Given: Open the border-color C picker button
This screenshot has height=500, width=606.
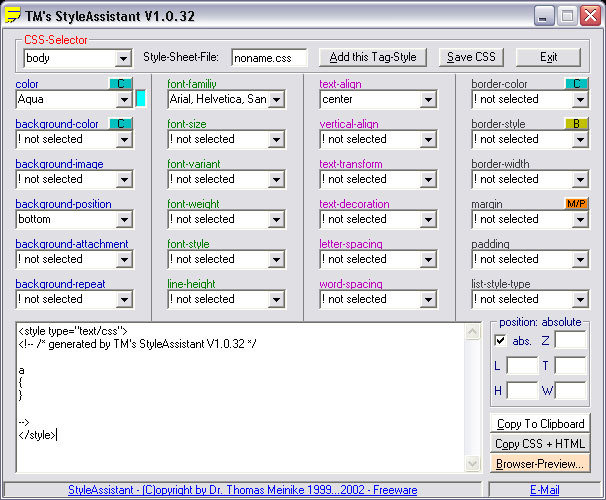Looking at the screenshot, I should (x=577, y=83).
